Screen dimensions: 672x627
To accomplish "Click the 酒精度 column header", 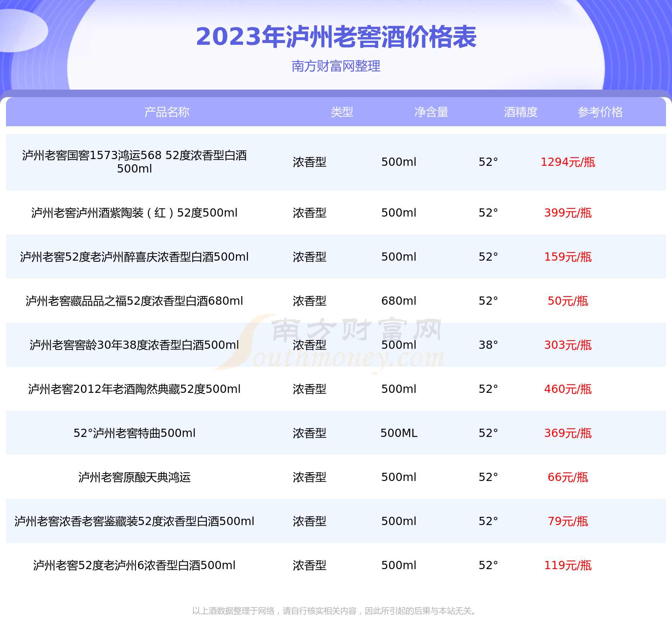I will point(521,112).
